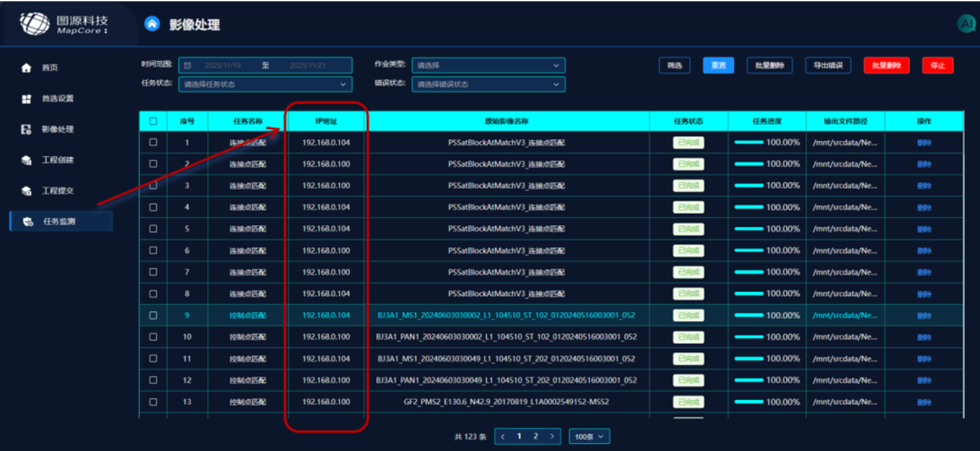This screenshot has height=451, width=980.
Task: Select the 任务监测 menu item
Action: point(61,222)
